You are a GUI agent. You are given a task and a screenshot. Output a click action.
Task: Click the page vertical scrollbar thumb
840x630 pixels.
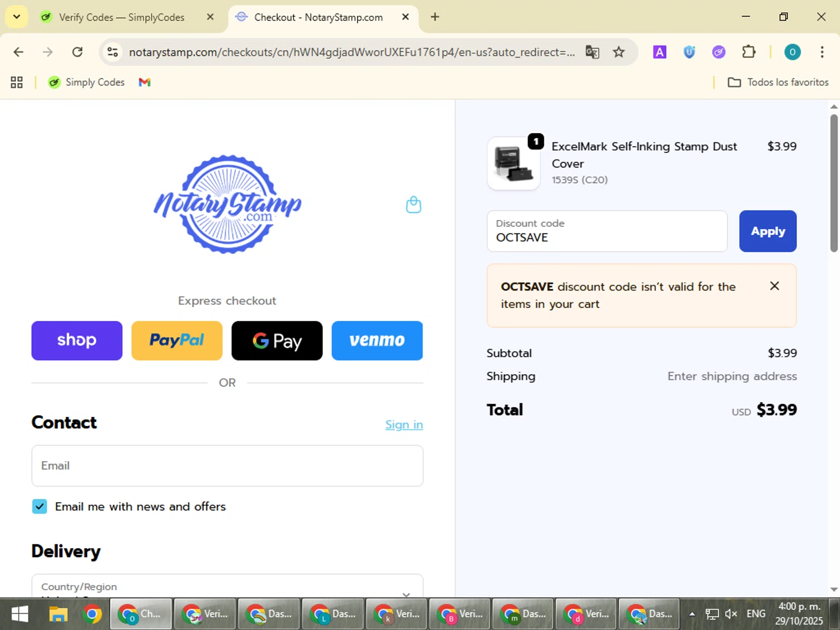coord(834,183)
